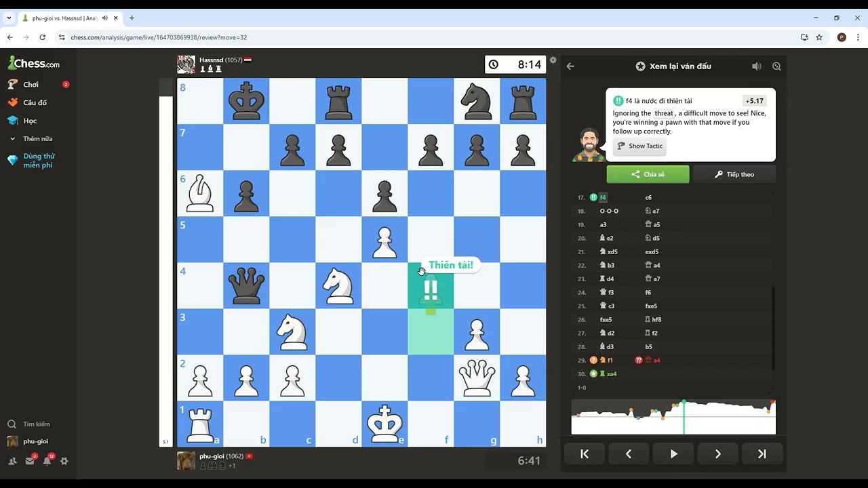Step to next move button
The height and width of the screenshot is (488, 868).
tap(717, 454)
